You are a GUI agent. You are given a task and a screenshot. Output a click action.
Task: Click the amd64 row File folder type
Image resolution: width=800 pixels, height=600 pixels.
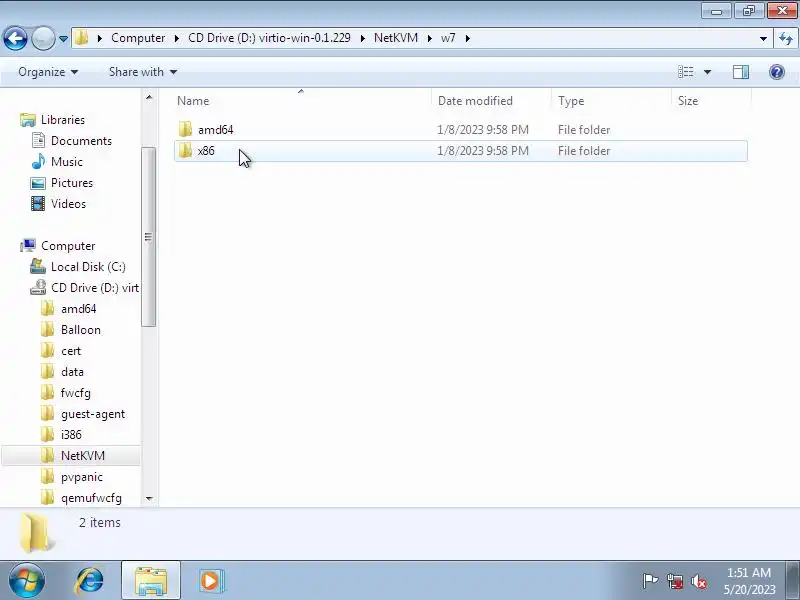[584, 130]
